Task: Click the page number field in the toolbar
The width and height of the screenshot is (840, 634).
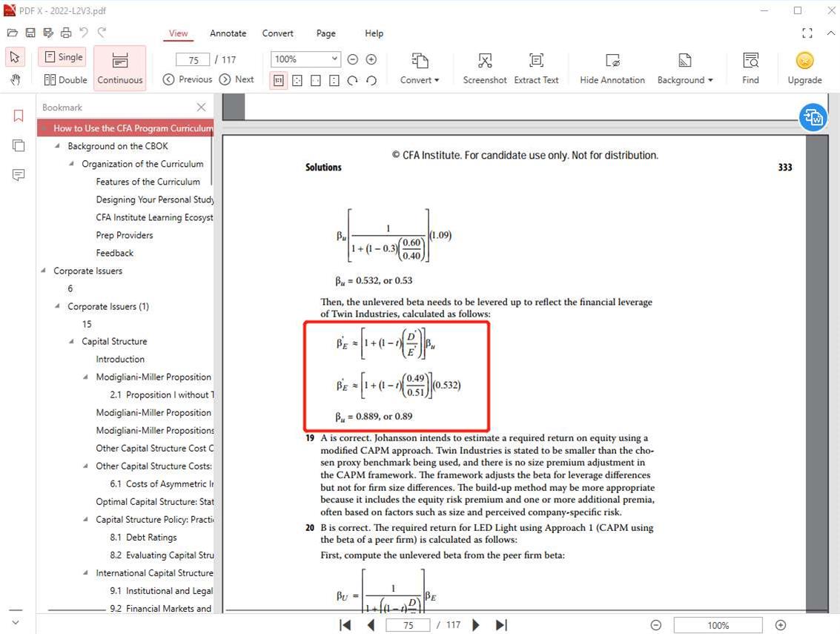Action: point(194,59)
